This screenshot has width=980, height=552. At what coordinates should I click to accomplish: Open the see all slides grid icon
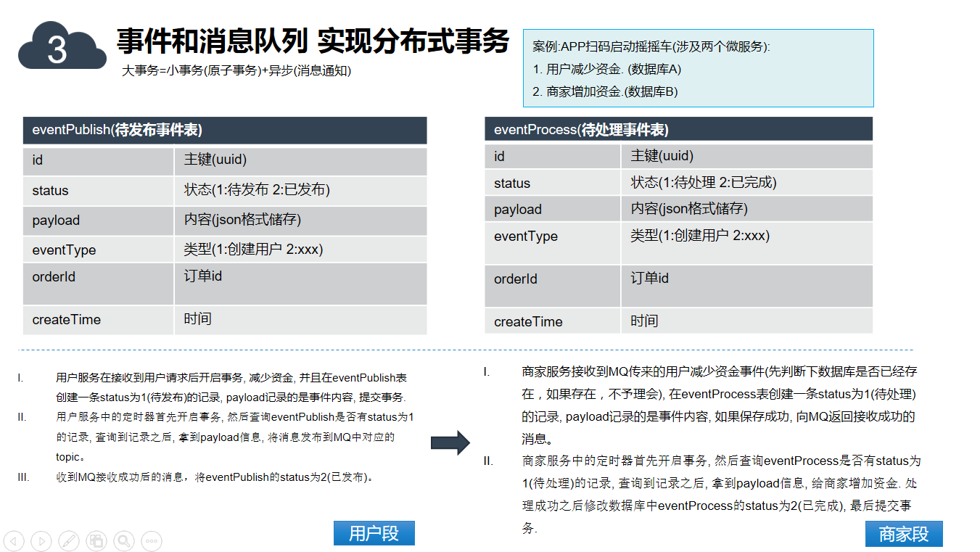click(96, 540)
